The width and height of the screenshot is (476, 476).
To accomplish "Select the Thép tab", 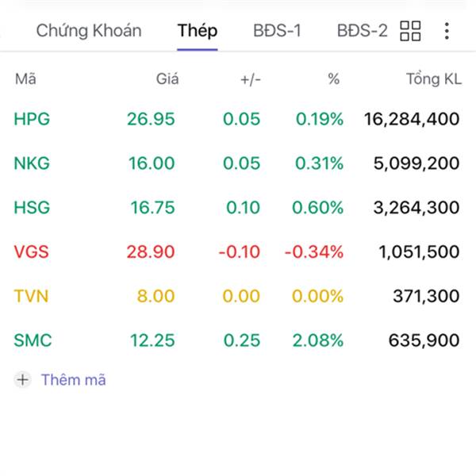I will point(198,32).
